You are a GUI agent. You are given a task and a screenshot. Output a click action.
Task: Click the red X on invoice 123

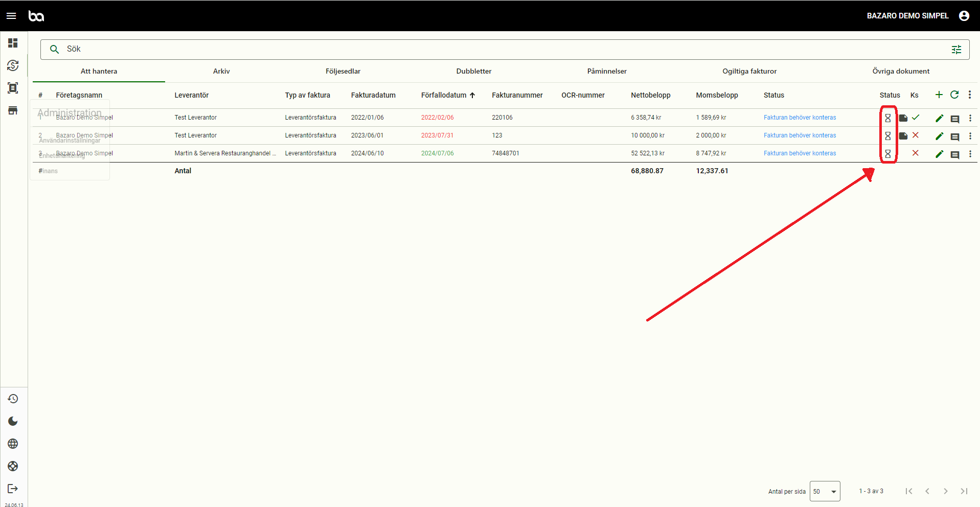point(916,135)
